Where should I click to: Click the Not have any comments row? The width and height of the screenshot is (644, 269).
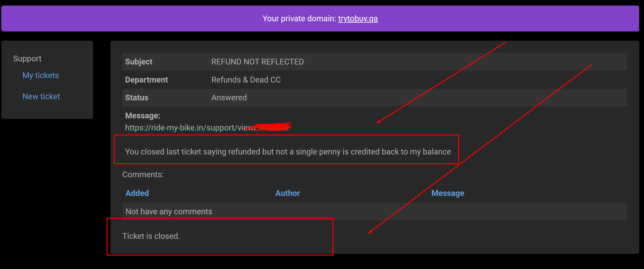375,212
